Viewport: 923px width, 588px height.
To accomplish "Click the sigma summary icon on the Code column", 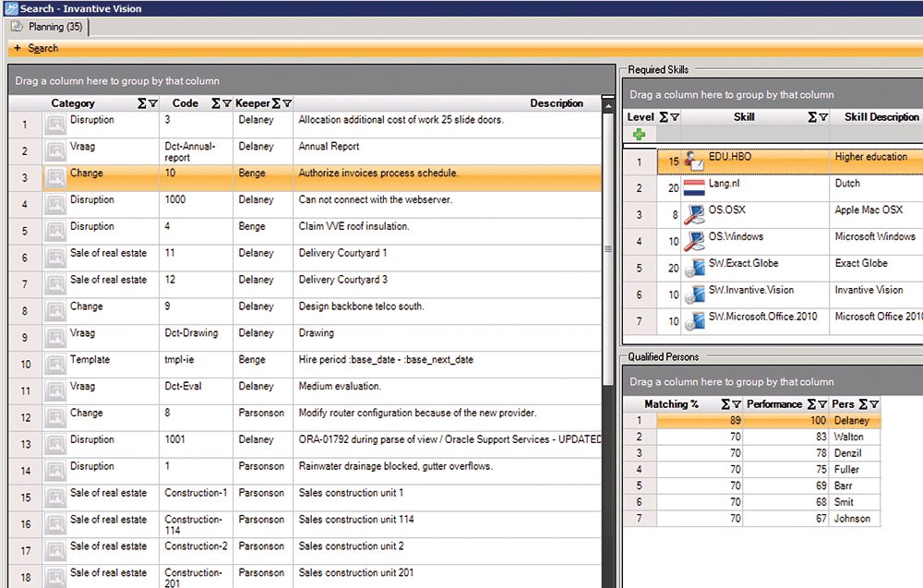I will click(215, 102).
